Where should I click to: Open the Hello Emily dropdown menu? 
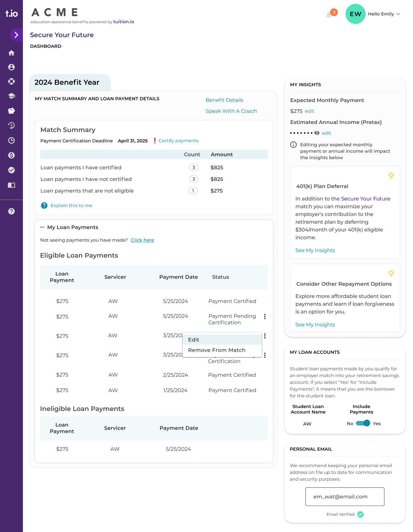[384, 14]
